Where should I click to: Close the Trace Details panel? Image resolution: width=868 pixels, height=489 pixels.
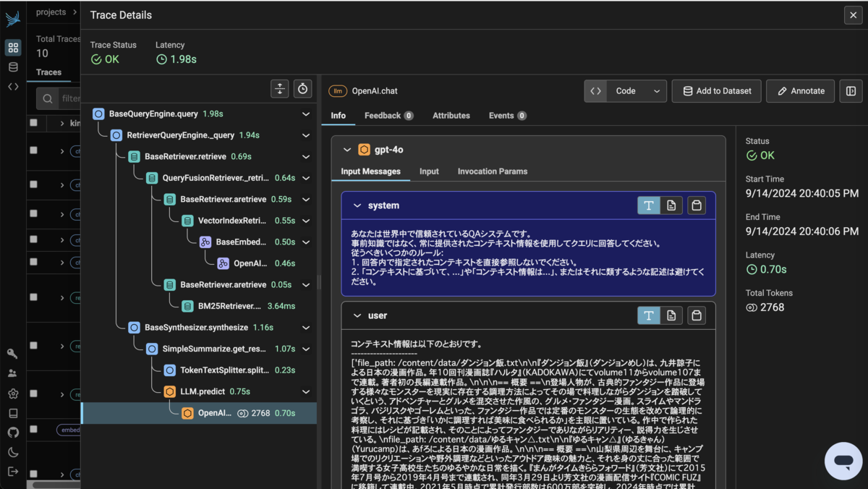[x=853, y=15]
